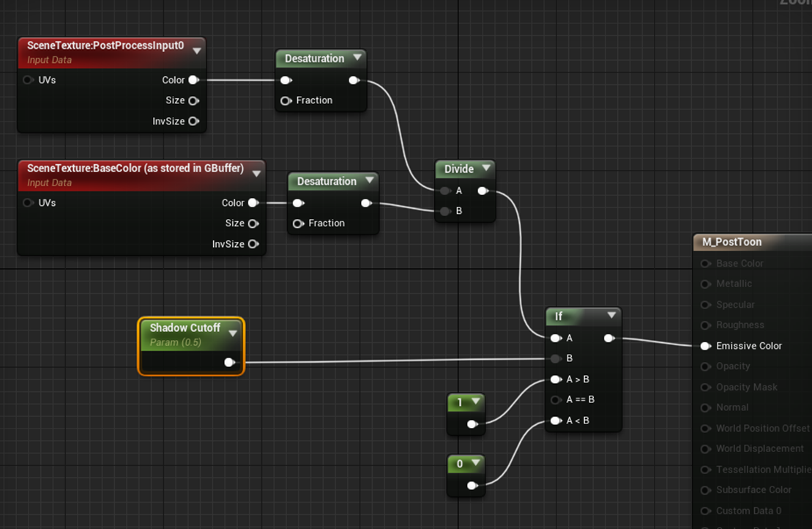Click the output pin of lower Desaturation node
Screen dimensions: 812x529
pos(367,203)
